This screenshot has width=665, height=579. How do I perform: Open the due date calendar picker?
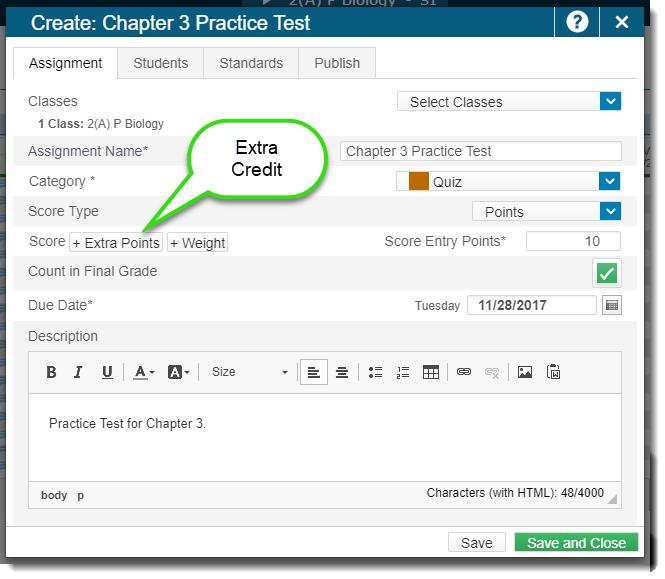[x=612, y=305]
